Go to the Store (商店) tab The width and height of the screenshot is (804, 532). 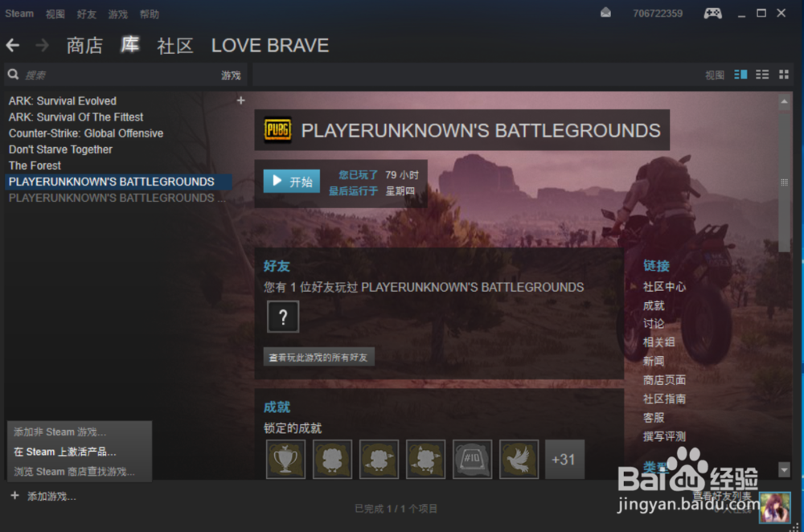coord(84,46)
